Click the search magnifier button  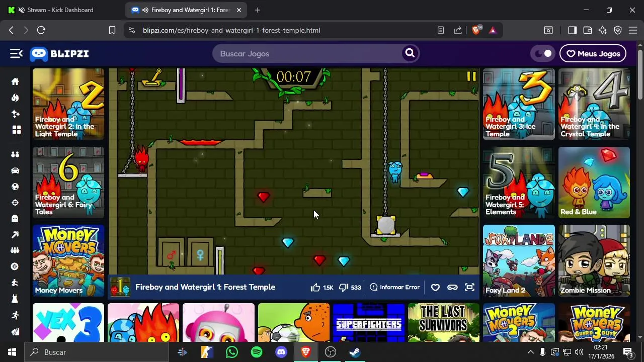point(410,53)
